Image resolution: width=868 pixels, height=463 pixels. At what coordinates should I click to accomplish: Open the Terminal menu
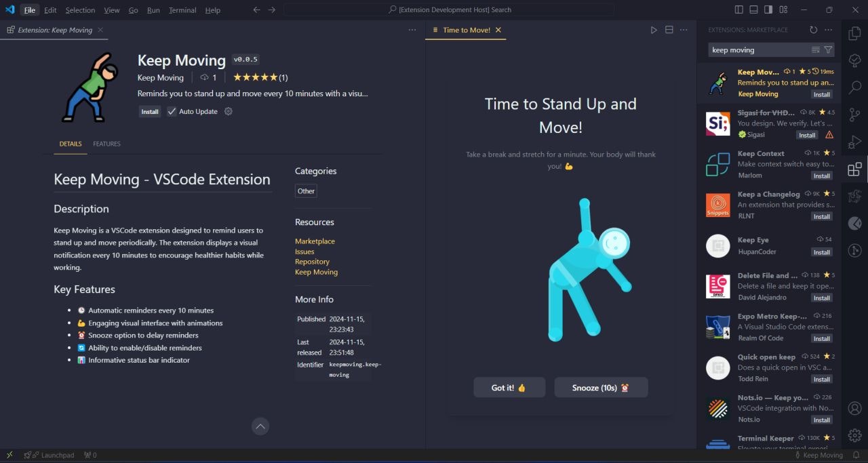(182, 10)
